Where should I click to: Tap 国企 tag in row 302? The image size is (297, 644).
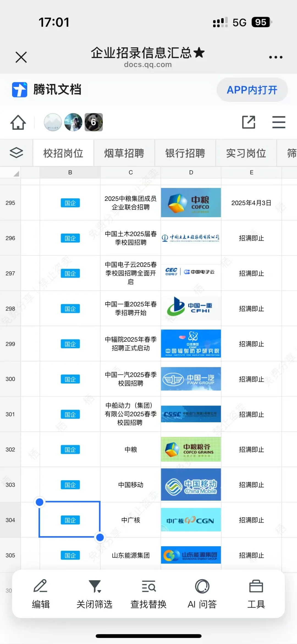click(70, 450)
